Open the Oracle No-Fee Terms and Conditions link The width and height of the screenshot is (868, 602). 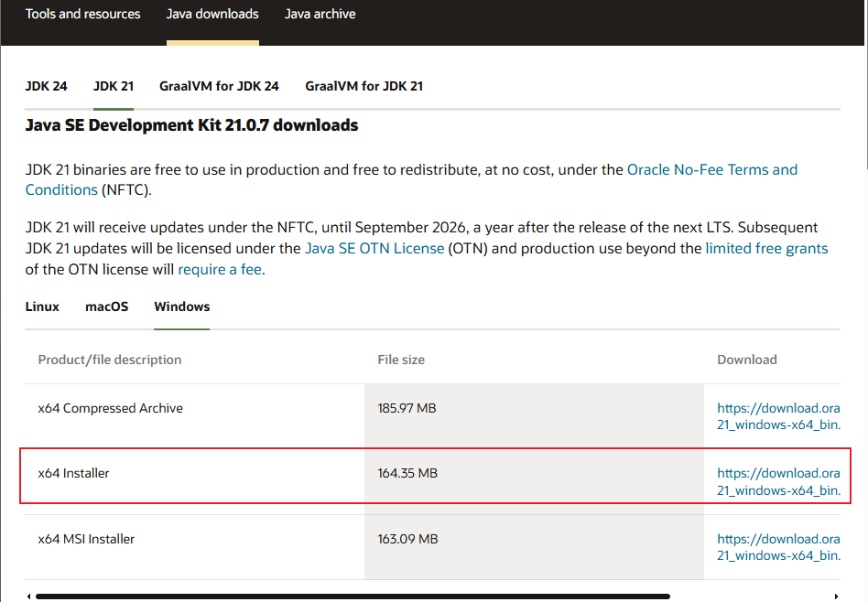[x=712, y=169]
